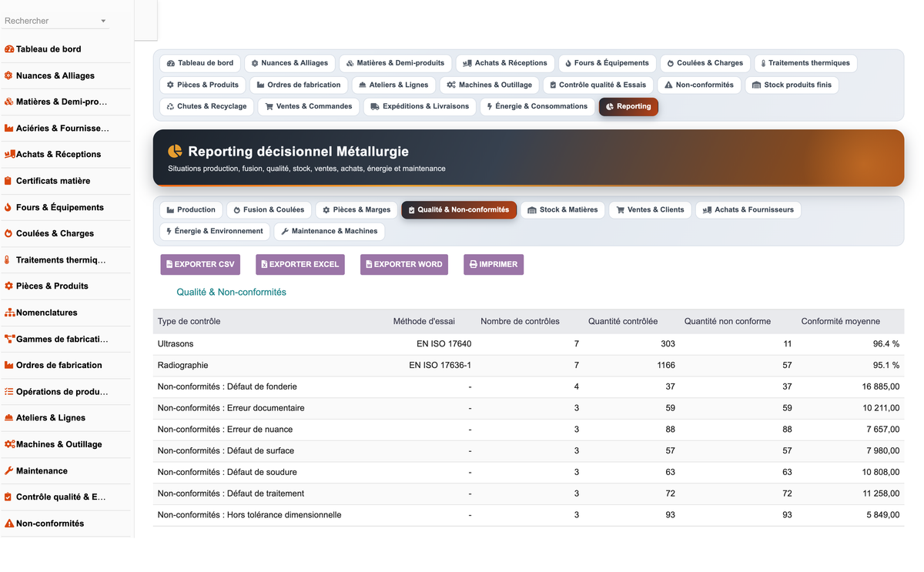924x572 pixels.
Task: Click the Rechercher search field
Action: click(x=55, y=21)
